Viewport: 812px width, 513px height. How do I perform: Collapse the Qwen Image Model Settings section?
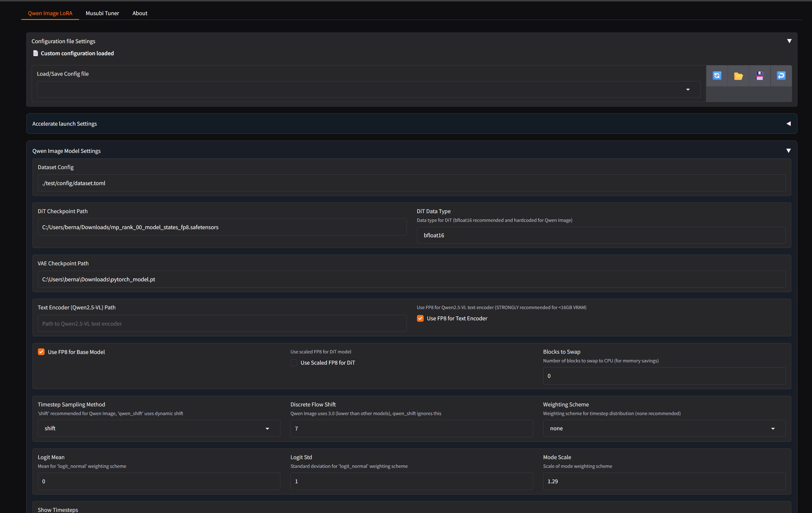coord(788,151)
